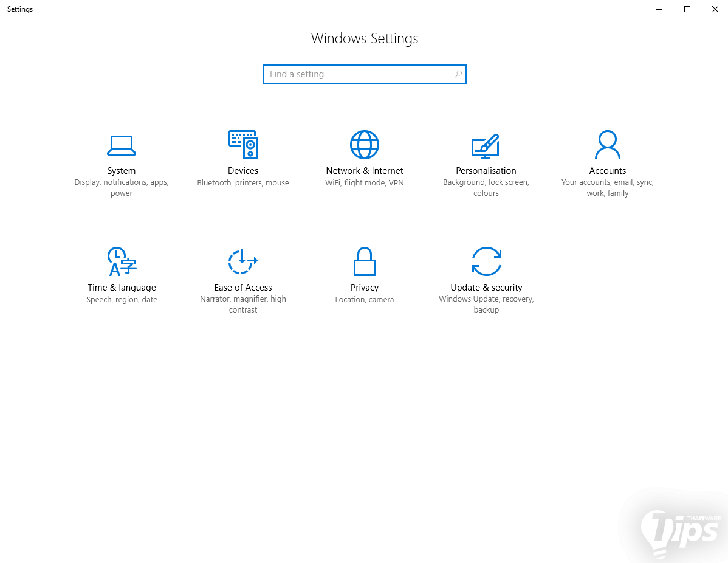Open the Network & Internet globe icon

(x=365, y=145)
